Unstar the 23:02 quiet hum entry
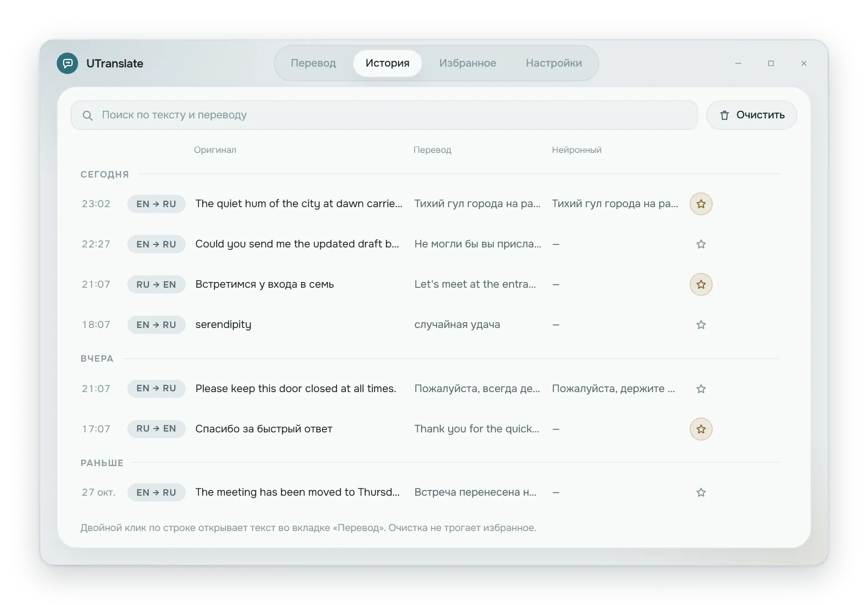The image size is (868, 605). tap(701, 204)
